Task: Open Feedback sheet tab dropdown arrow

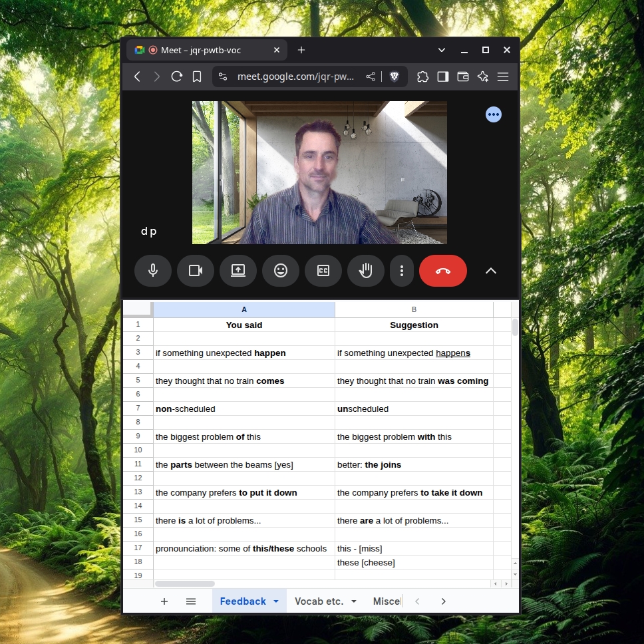Action: coord(276,601)
